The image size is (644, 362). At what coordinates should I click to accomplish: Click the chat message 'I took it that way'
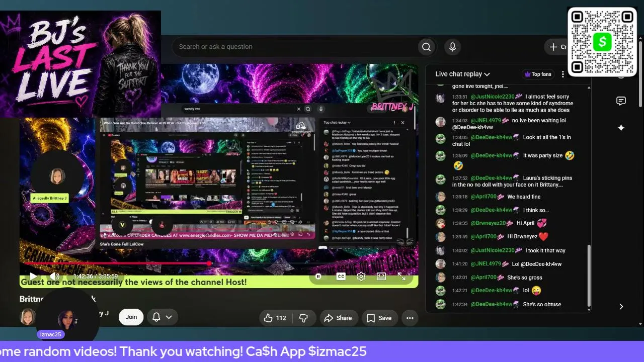point(545,250)
